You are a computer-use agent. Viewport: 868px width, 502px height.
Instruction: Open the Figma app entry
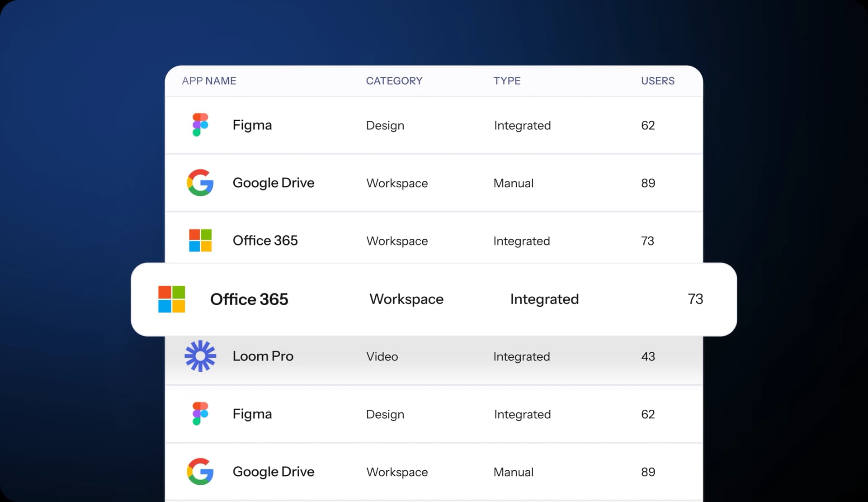(x=252, y=125)
